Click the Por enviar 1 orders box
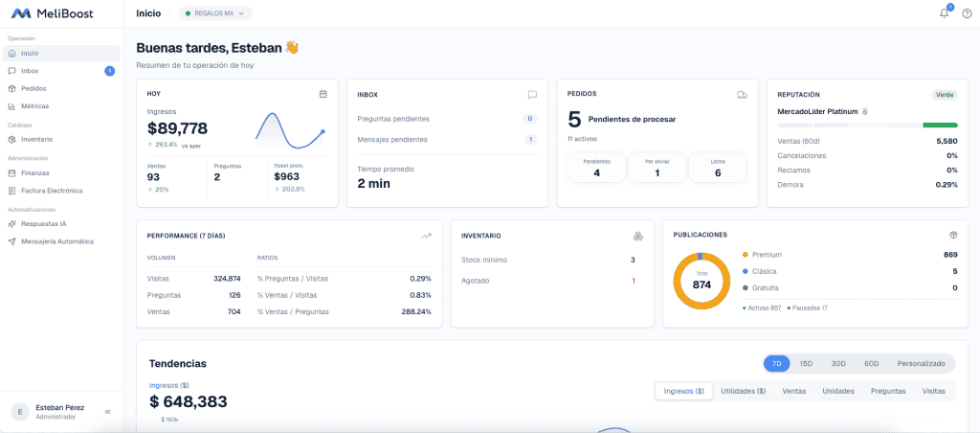980x433 pixels. [x=657, y=167]
